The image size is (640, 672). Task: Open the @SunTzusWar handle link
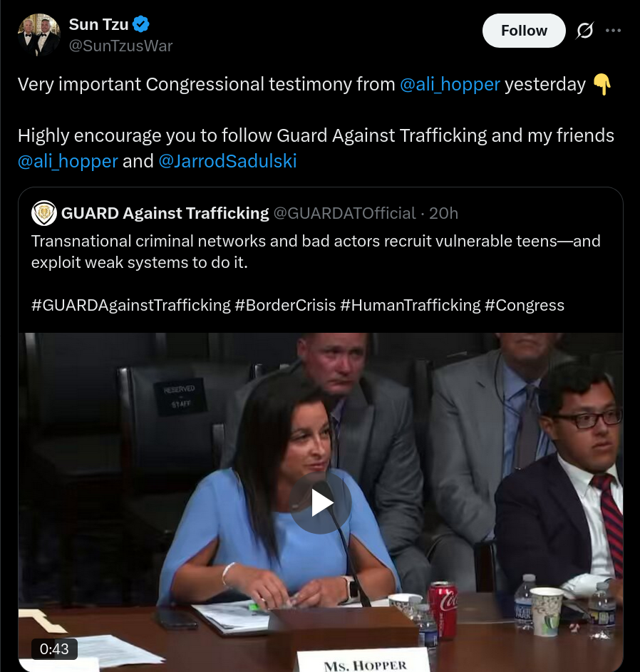tap(120, 46)
